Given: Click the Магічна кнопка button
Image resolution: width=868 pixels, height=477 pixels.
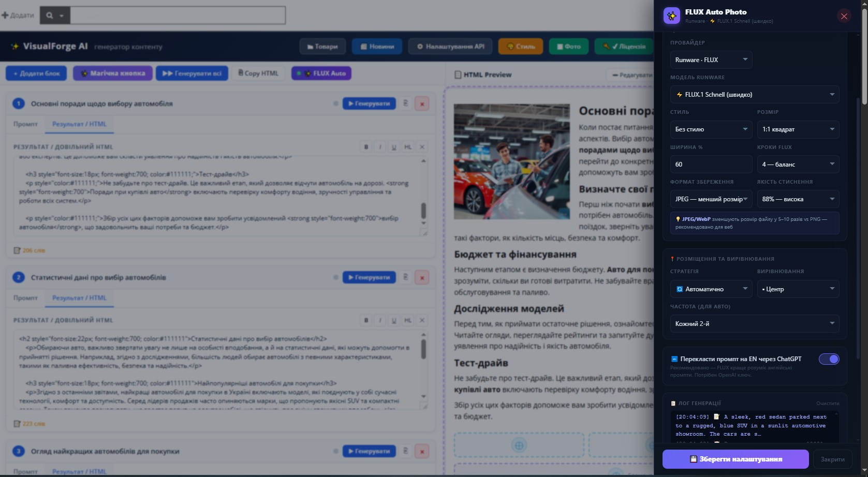Looking at the screenshot, I should [113, 73].
